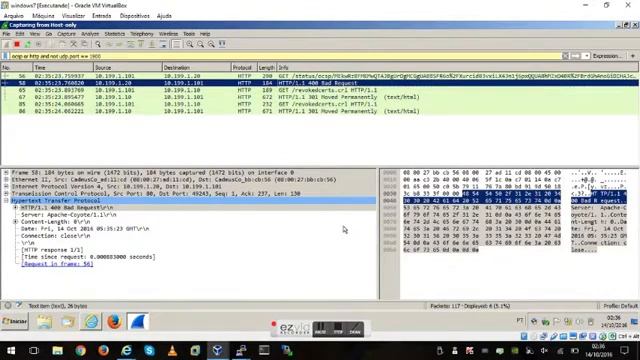Pause the Ezvid recorder
Viewport: 640px width, 360px height.
click(x=321, y=329)
